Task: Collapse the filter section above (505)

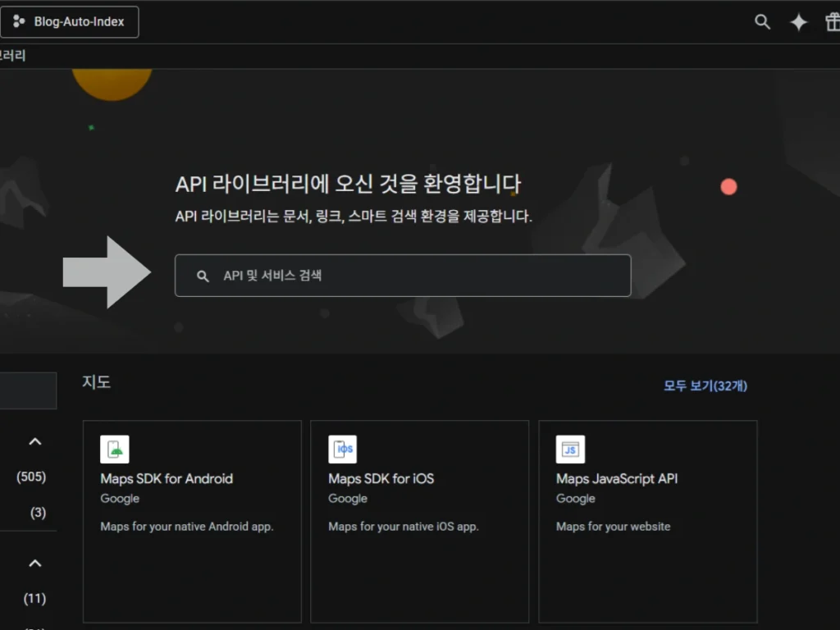Action: 34,441
